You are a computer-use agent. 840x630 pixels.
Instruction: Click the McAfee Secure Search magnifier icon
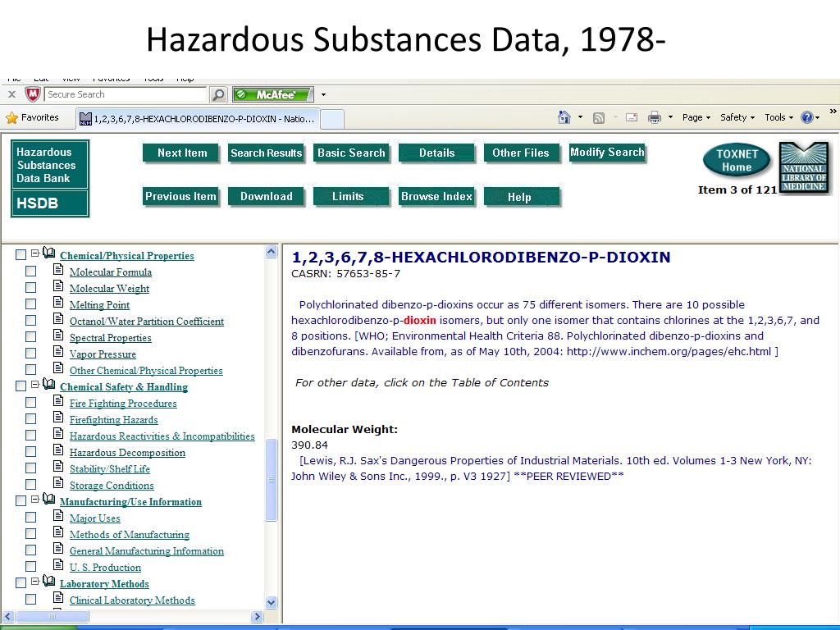pos(217,94)
